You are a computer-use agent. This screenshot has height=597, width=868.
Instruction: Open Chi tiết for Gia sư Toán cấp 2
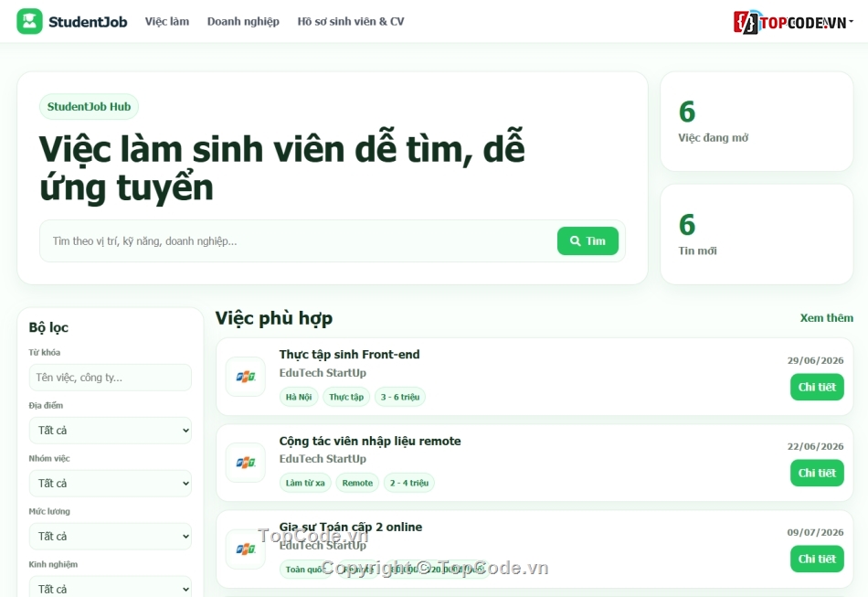coord(817,559)
